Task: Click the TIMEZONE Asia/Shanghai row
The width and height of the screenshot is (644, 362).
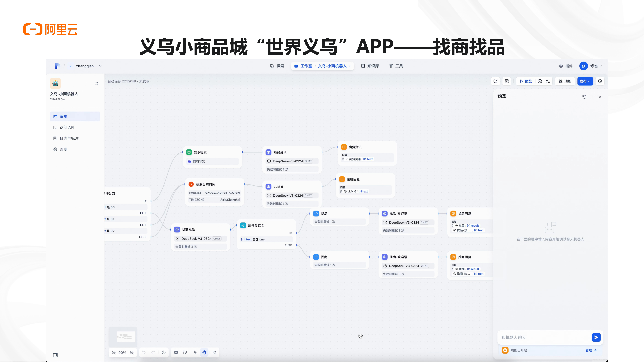Action: [215, 200]
